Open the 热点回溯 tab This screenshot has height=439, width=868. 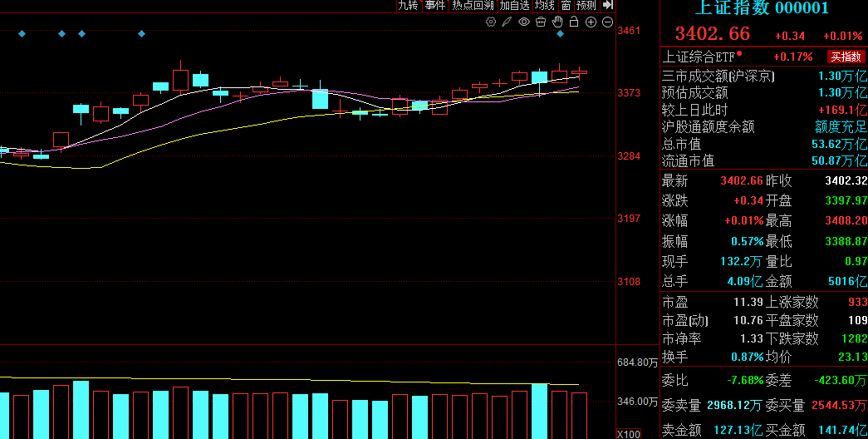(x=473, y=6)
